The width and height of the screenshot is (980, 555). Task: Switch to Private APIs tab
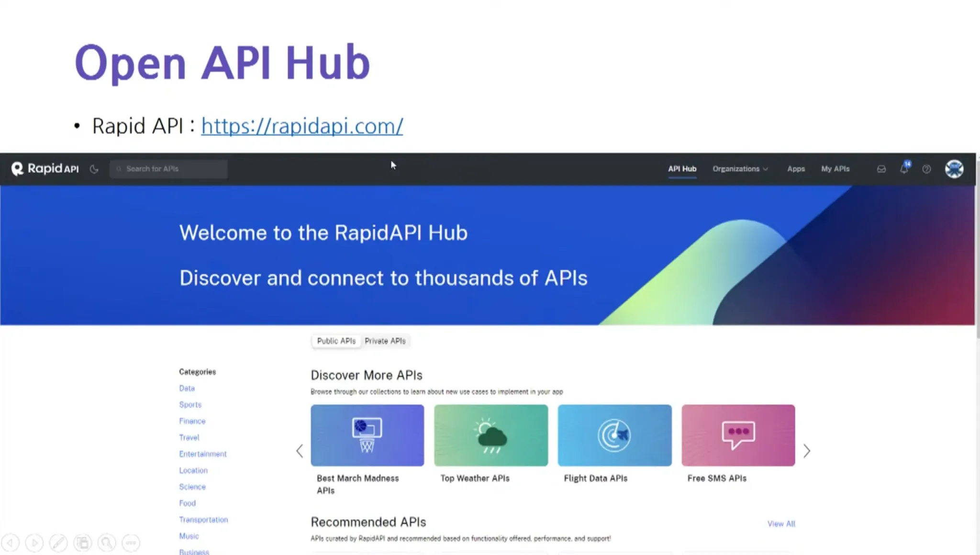385,341
